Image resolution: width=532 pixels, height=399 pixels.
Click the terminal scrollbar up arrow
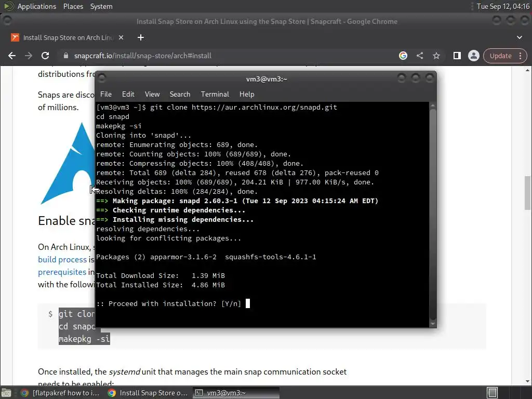[433, 106]
